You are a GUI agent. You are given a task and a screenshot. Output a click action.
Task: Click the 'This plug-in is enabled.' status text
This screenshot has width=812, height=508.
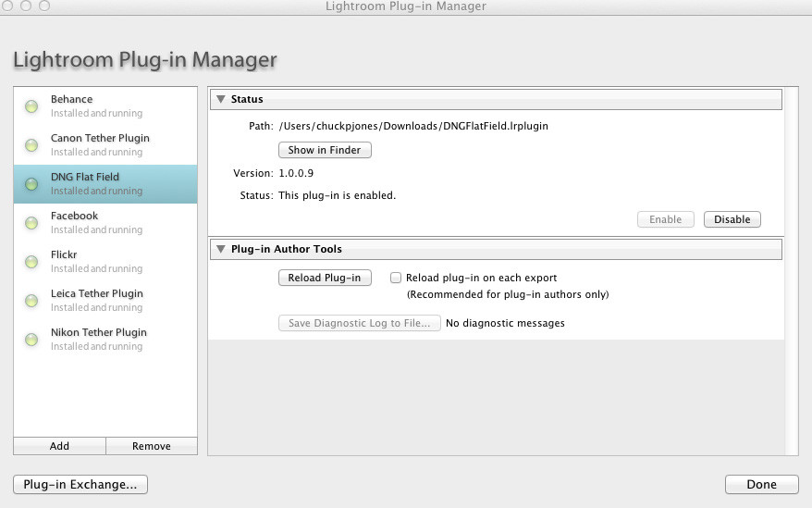[x=338, y=195]
